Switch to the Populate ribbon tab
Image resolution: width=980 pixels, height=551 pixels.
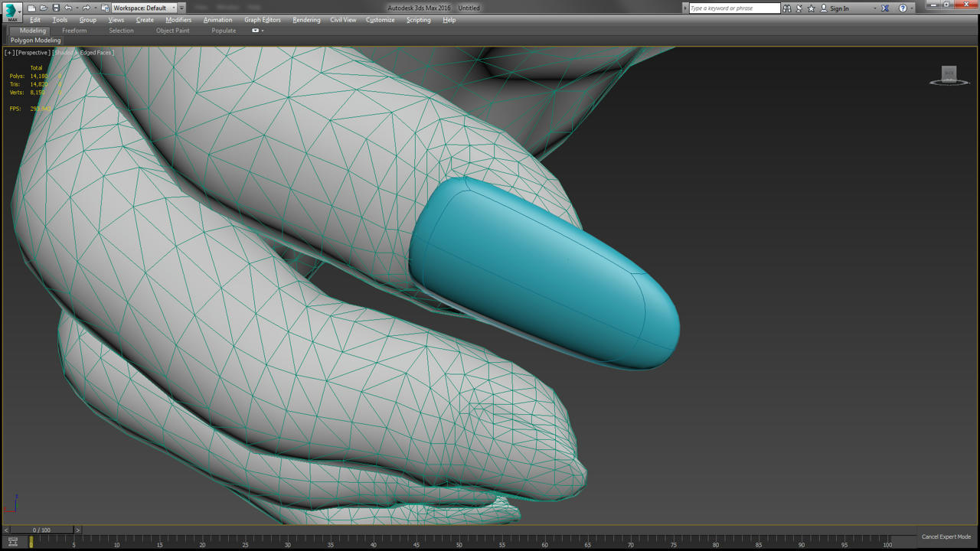(224, 31)
